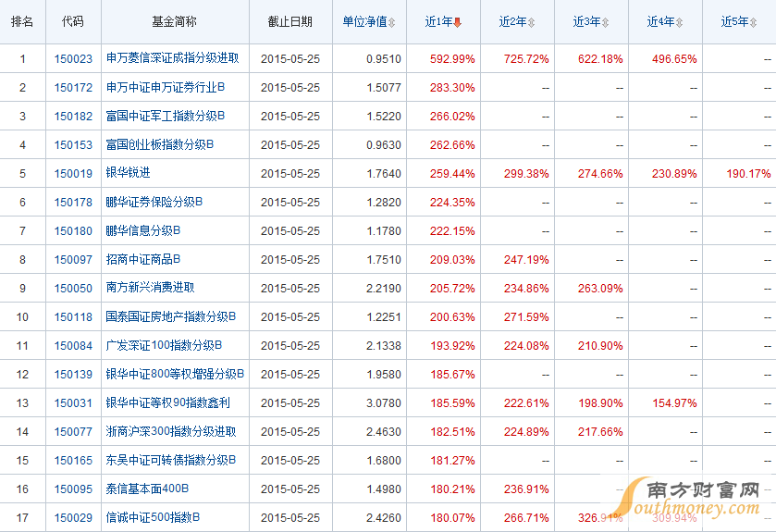Image resolution: width=776 pixels, height=532 pixels.
Task: Open fund code 150095
Action: point(73,489)
